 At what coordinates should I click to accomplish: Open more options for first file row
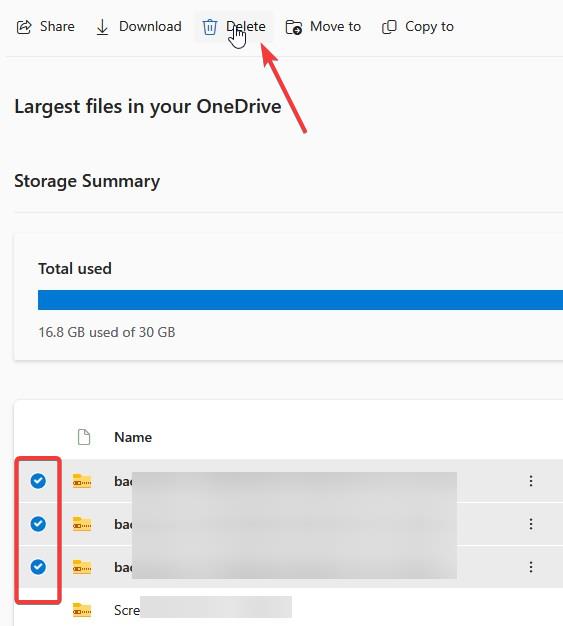click(x=531, y=481)
